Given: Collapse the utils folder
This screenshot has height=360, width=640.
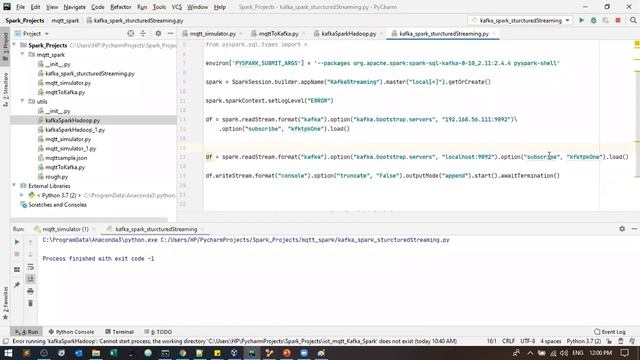Looking at the screenshot, I should (x=22, y=101).
